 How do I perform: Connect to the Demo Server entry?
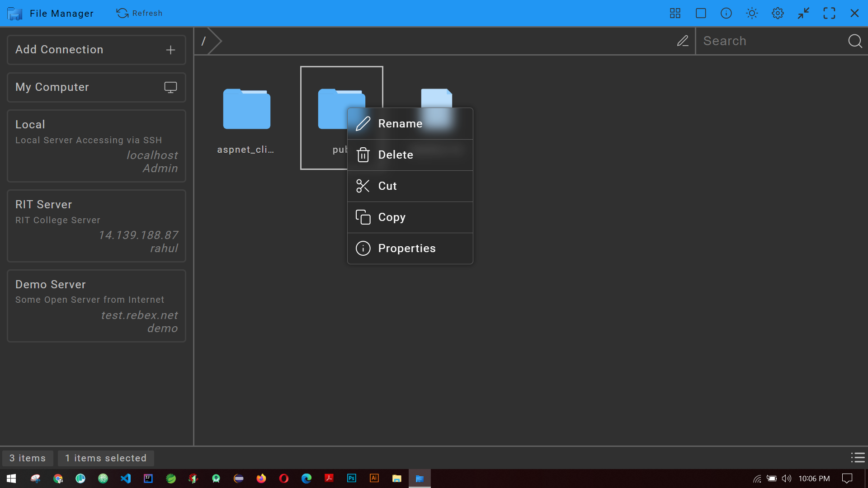pyautogui.click(x=96, y=305)
